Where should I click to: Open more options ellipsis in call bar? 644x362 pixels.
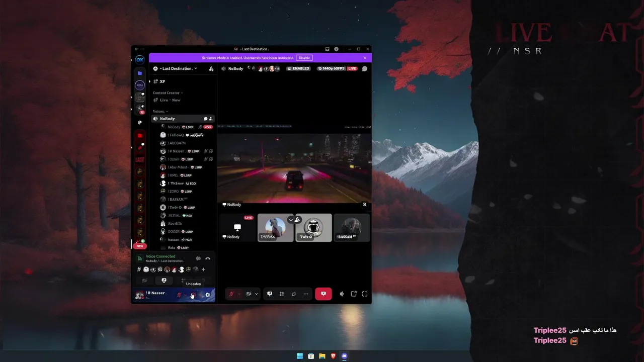[306, 294]
